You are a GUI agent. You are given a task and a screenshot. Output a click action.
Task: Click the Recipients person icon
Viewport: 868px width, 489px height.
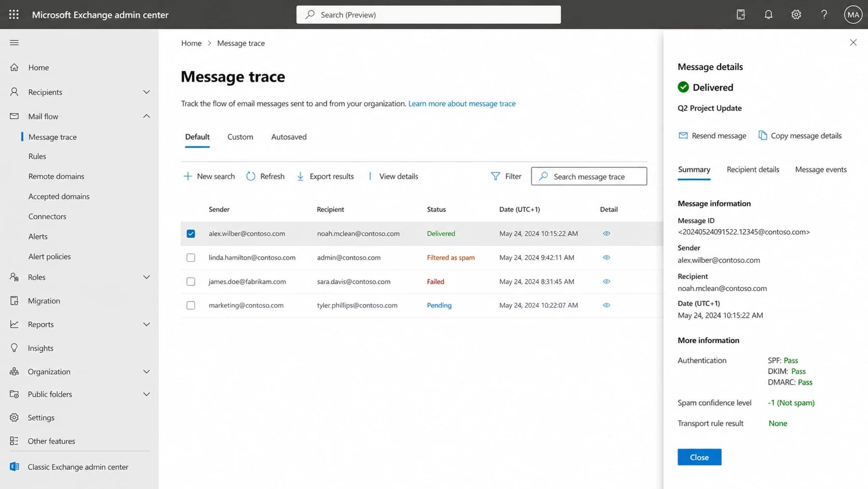(14, 91)
